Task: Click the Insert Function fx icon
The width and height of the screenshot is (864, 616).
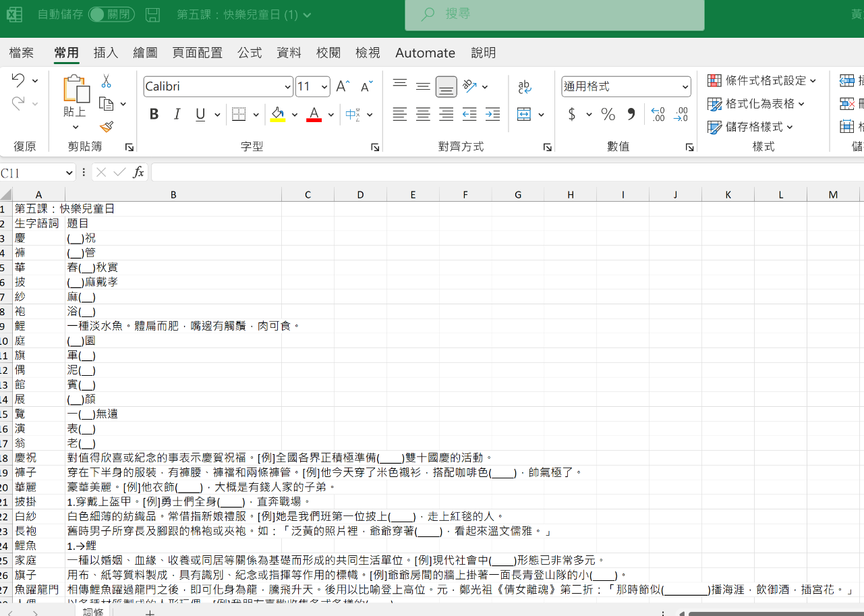Action: point(138,173)
